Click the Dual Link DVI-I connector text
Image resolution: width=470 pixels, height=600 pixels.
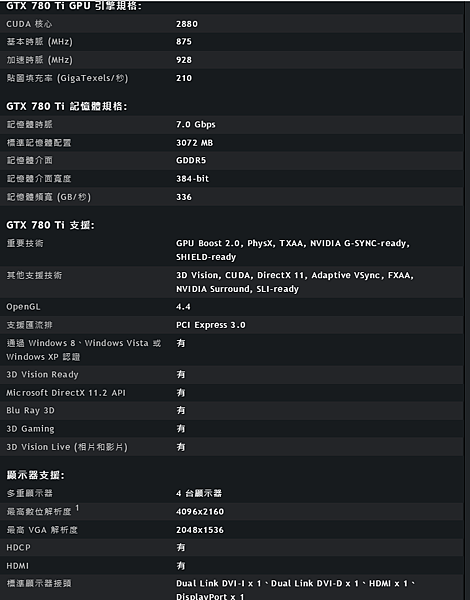(x=219, y=584)
